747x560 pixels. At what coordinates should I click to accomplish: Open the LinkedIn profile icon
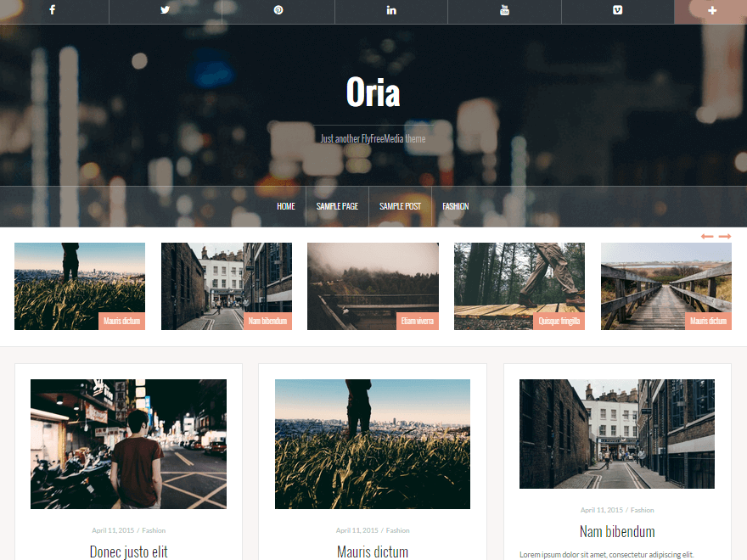click(x=390, y=11)
